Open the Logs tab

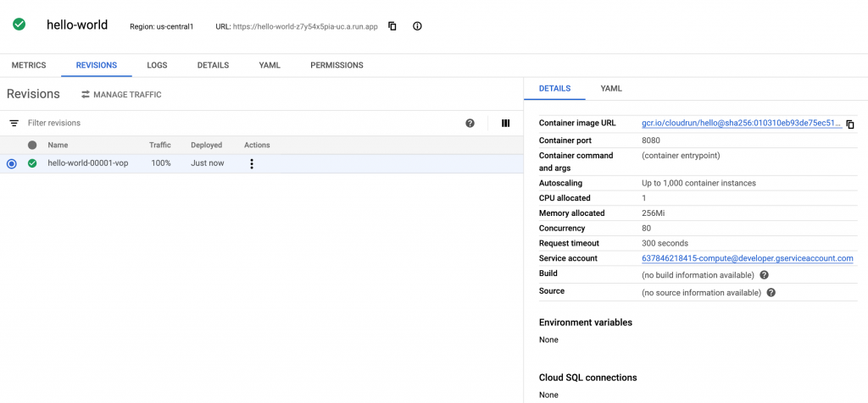click(x=157, y=65)
